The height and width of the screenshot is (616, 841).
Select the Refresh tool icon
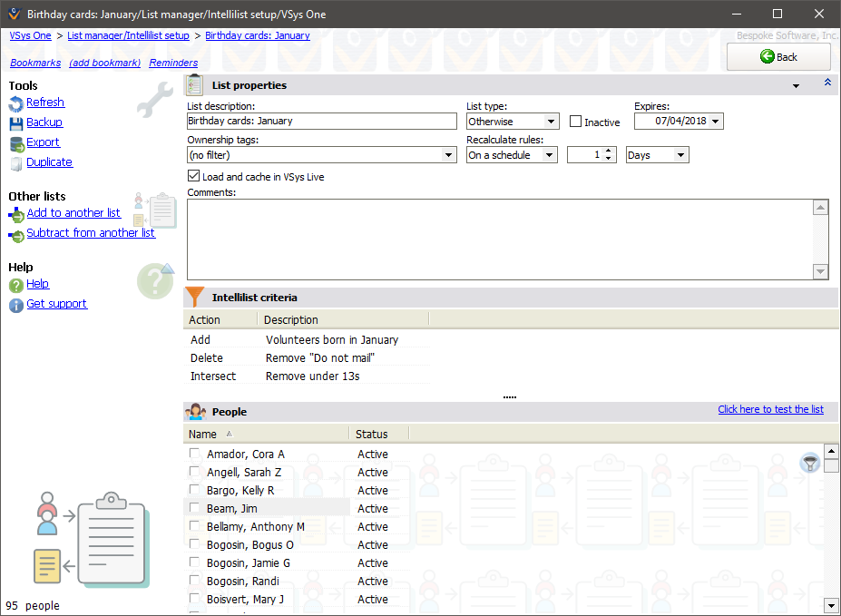(x=15, y=103)
